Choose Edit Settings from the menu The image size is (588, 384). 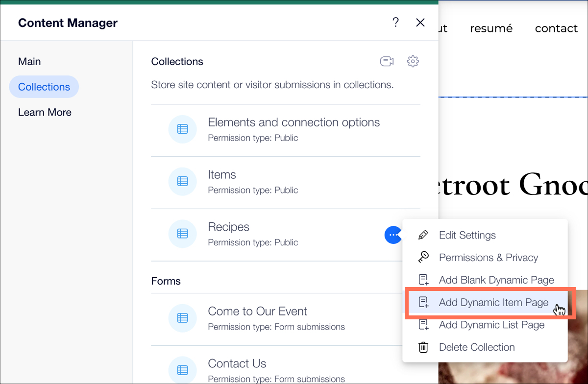tap(467, 235)
